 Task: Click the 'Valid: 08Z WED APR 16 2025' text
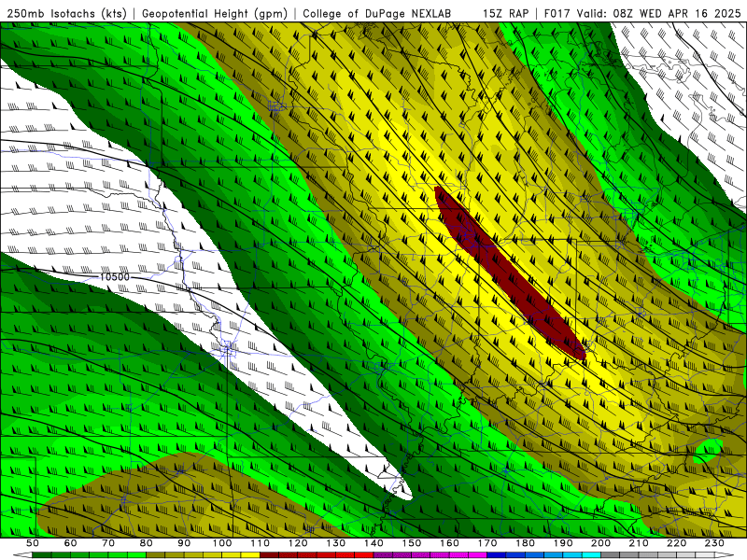[x=659, y=13]
